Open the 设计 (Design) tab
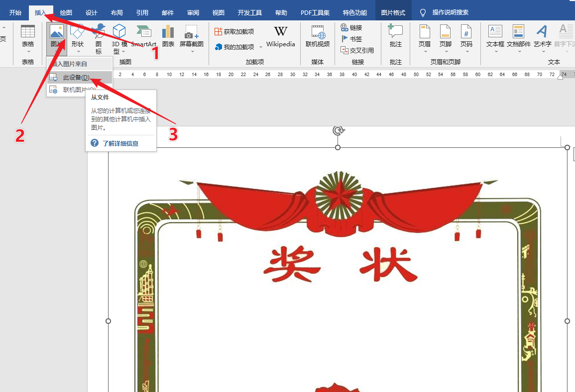Screen dimensions: 575x392 [x=91, y=13]
